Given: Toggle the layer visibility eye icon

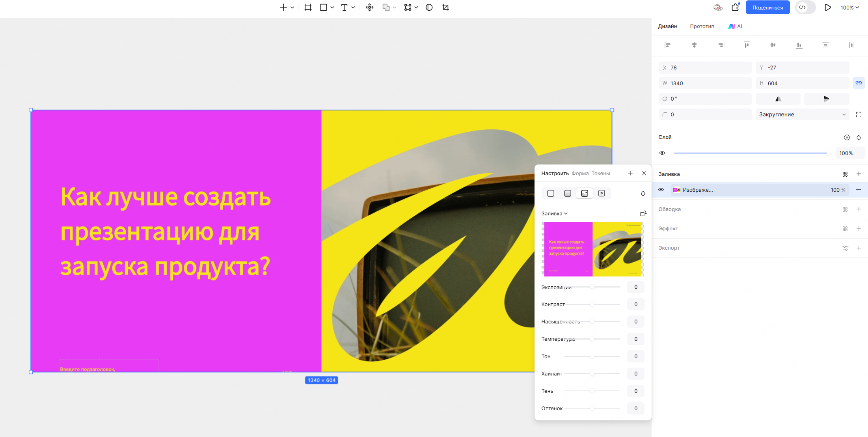Looking at the screenshot, I should (x=662, y=153).
